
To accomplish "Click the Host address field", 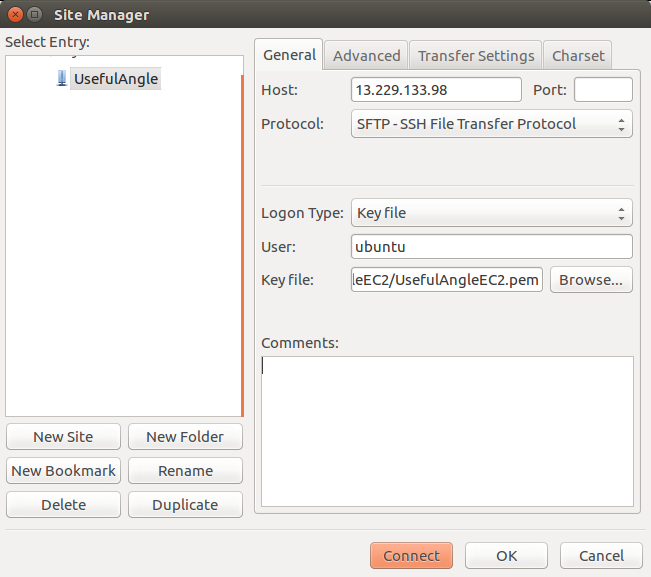I will click(x=436, y=90).
